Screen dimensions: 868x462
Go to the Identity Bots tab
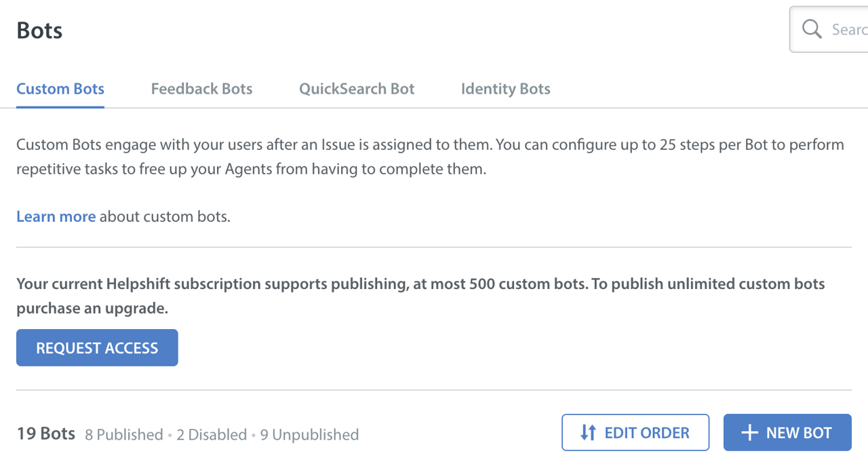click(505, 89)
